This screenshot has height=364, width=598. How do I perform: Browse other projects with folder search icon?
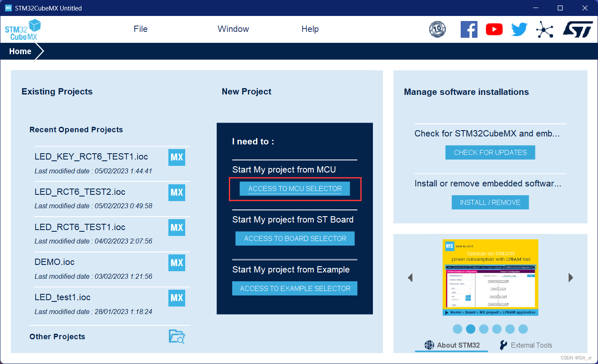(x=177, y=337)
